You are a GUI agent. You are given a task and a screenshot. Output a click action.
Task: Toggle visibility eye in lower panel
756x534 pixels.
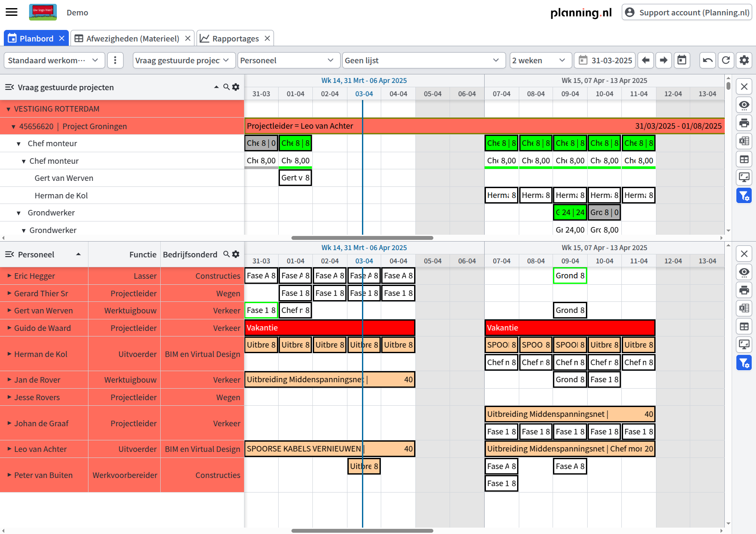pos(744,272)
